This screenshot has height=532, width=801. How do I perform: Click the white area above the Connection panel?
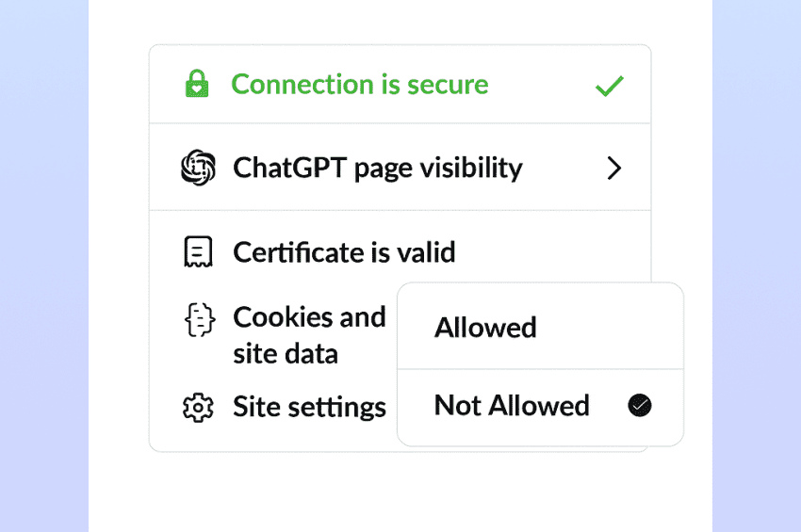(400, 21)
